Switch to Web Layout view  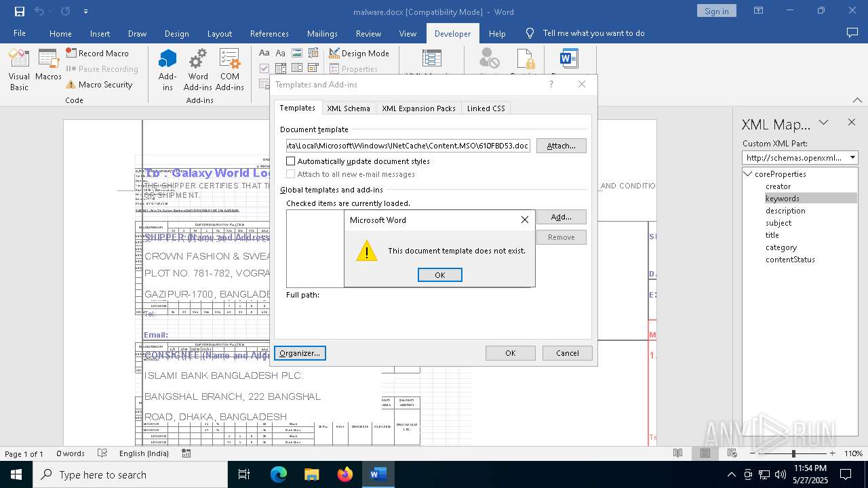pos(732,453)
